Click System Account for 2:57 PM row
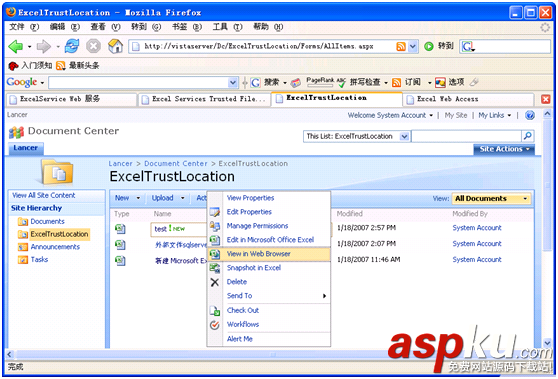Viewport: 558px width, 379px height. pos(477,228)
